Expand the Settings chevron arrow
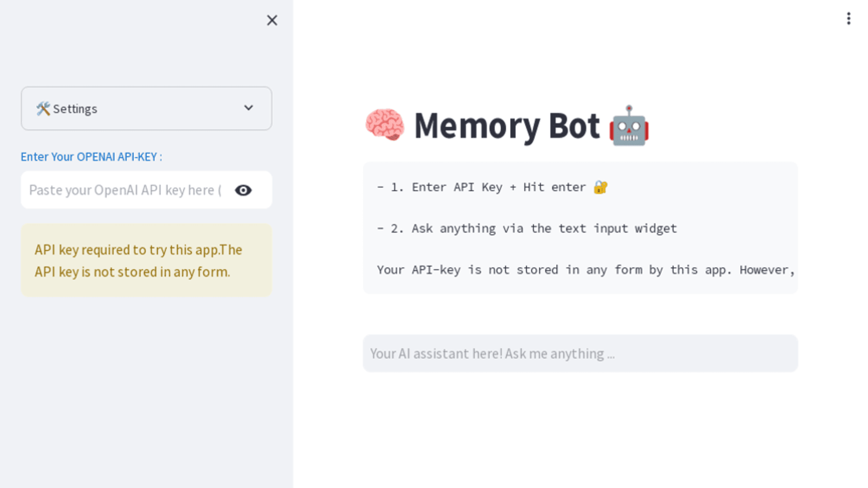The height and width of the screenshot is (488, 868). coord(248,108)
